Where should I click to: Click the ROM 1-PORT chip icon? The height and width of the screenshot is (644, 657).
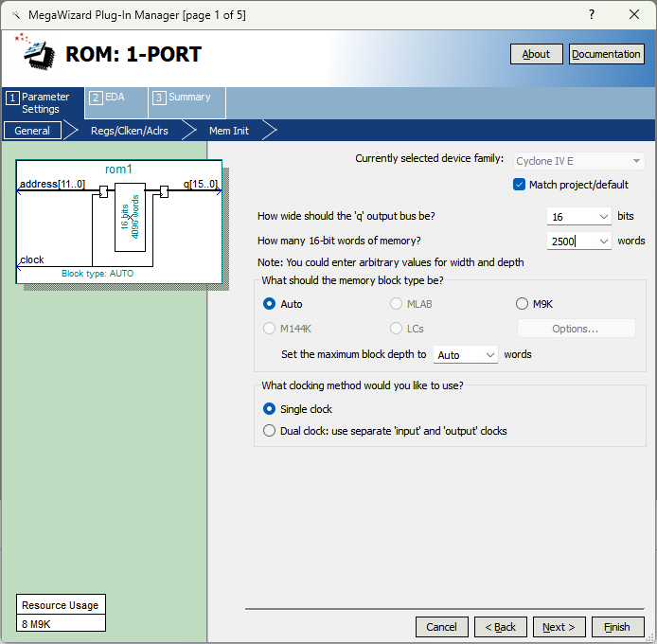point(39,54)
